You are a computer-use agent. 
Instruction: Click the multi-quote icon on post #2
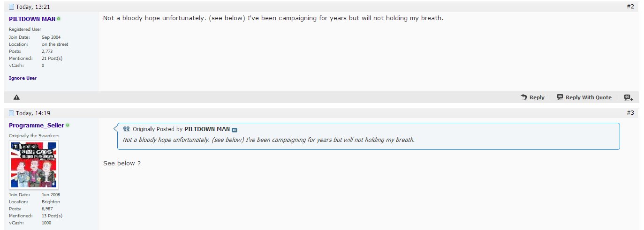(629, 97)
